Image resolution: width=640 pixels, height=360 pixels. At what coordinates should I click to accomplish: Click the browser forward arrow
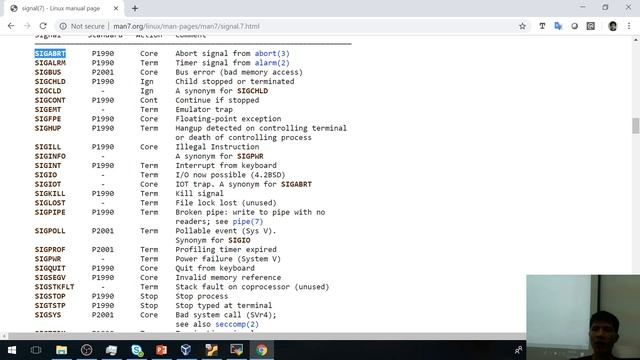[x=27, y=26]
